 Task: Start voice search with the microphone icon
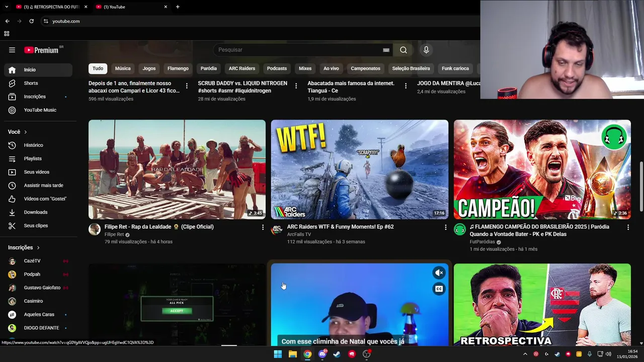(x=426, y=50)
